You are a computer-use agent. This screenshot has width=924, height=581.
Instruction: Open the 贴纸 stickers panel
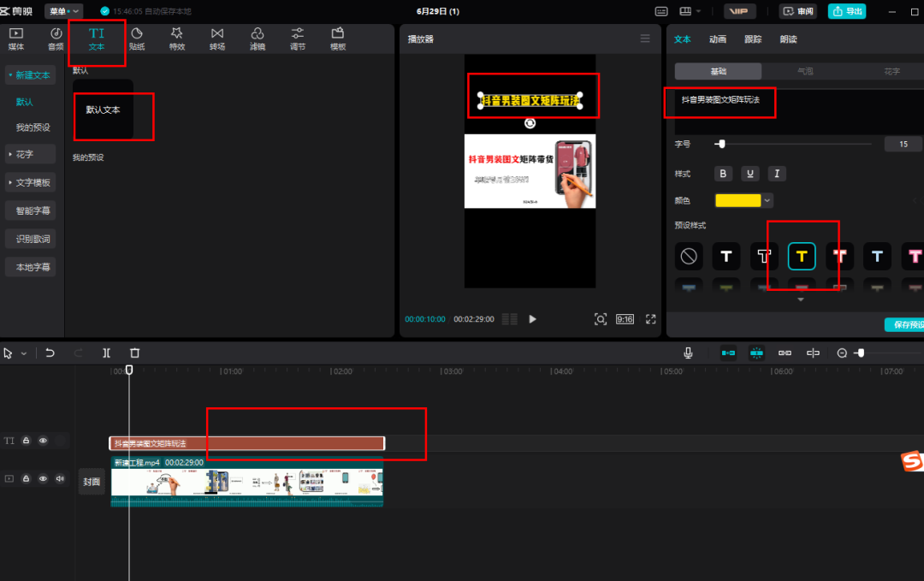pyautogui.click(x=137, y=39)
